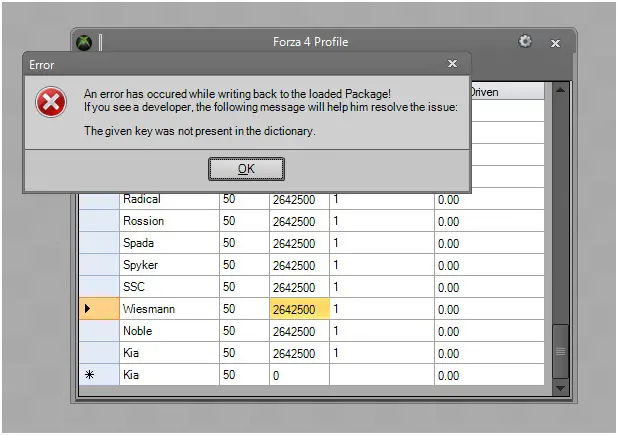The image size is (618, 435).
Task: Click the 1 value in the Spyker row
Action: pyautogui.click(x=336, y=265)
